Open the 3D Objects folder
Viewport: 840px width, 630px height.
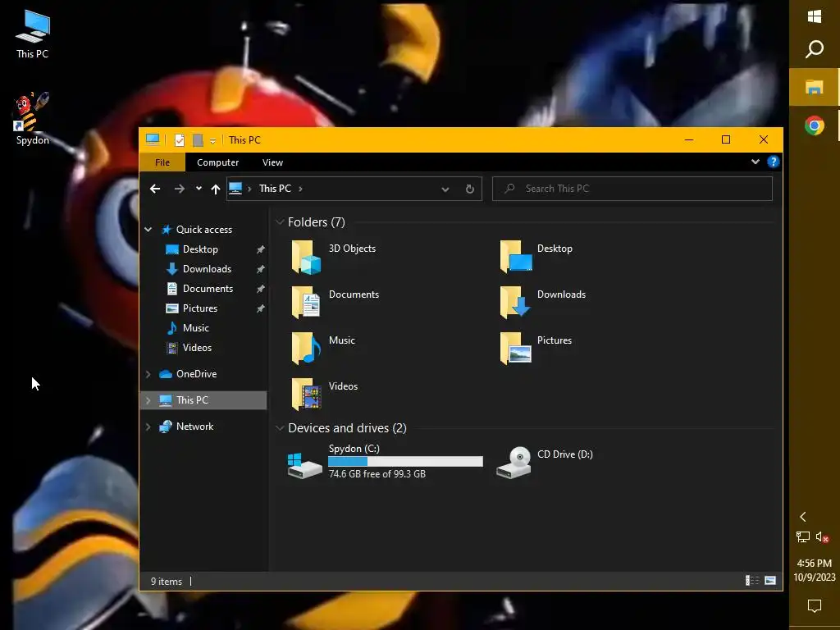[333, 256]
